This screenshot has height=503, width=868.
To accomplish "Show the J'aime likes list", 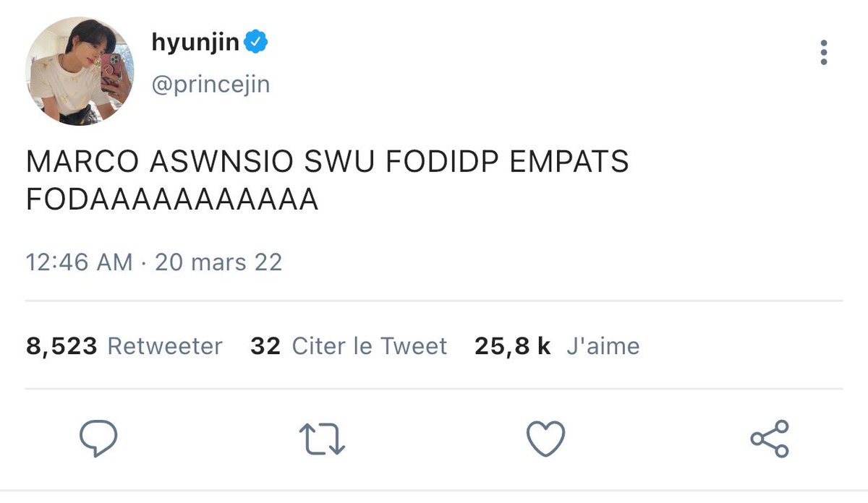I will (603, 347).
